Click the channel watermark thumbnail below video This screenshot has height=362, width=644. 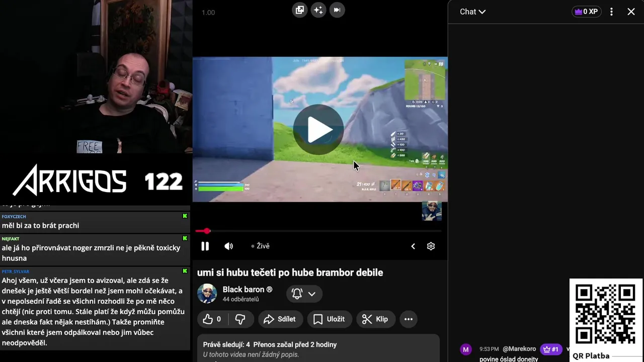[432, 211]
